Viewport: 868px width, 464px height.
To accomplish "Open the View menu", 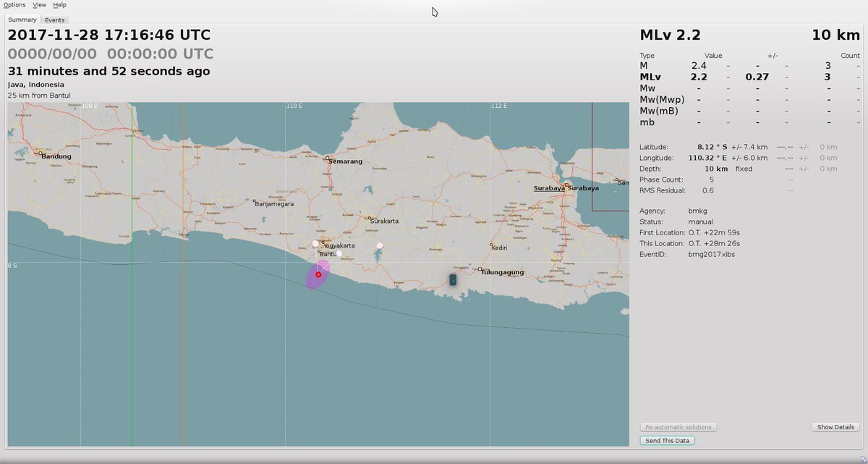I will point(39,4).
